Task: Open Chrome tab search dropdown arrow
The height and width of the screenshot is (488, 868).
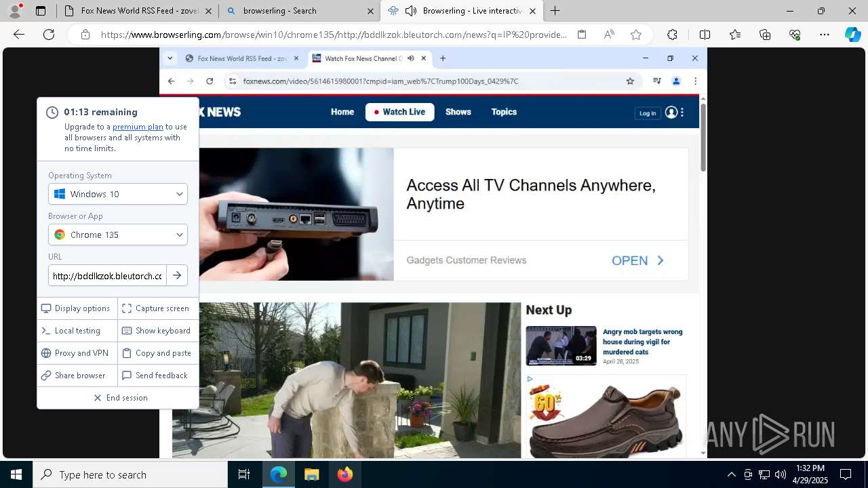Action: click(x=170, y=58)
